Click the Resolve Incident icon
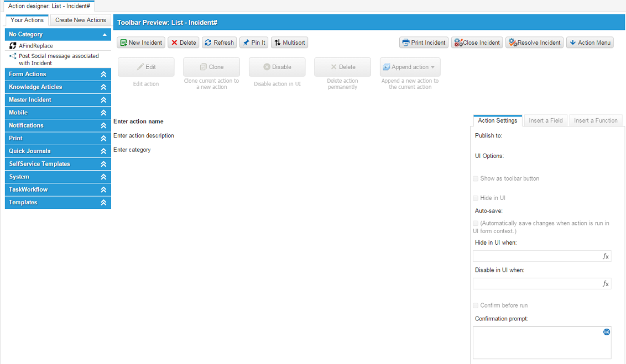626x364 pixels. pyautogui.click(x=512, y=43)
